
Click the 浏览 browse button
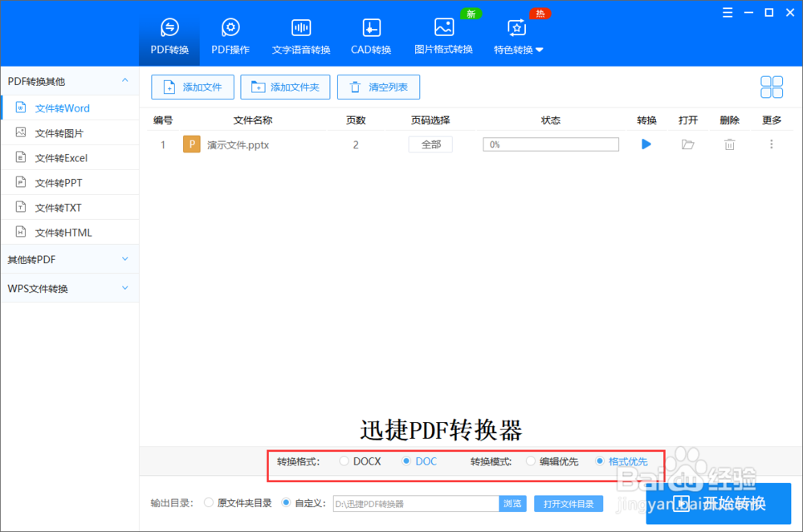[x=512, y=504]
